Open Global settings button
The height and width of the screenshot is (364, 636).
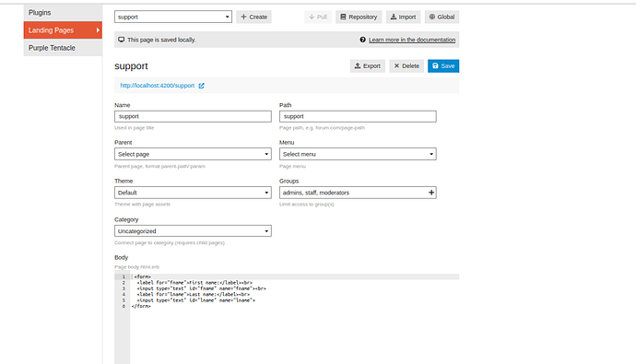442,17
